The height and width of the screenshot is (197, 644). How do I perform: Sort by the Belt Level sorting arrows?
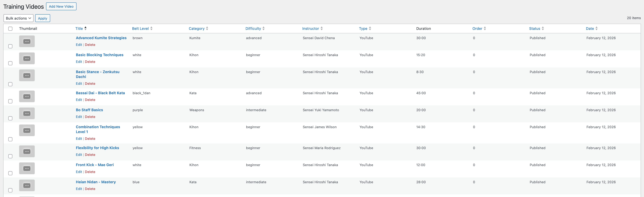(x=151, y=28)
